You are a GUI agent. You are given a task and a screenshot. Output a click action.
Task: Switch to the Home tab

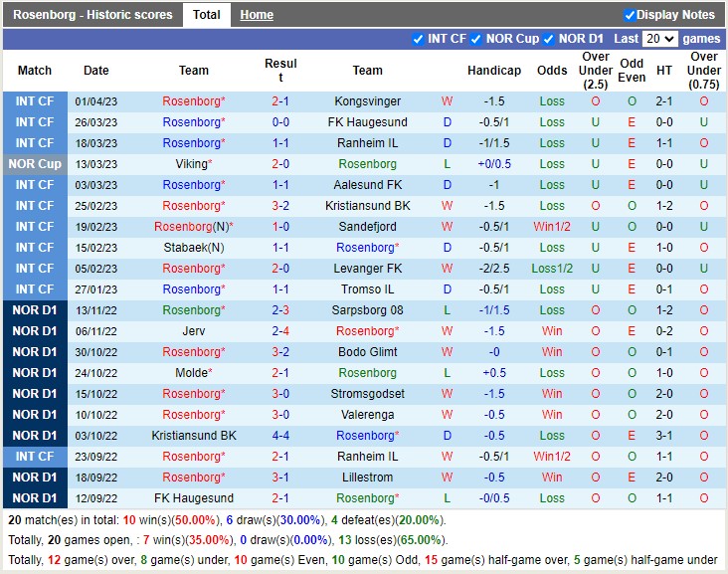click(x=257, y=15)
